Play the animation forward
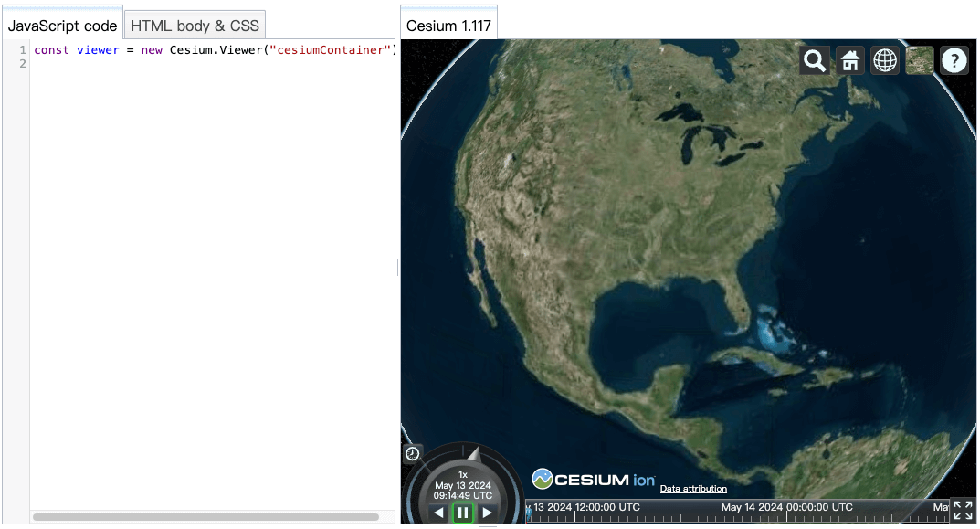Screen dimensions: 980x529 click(488, 513)
